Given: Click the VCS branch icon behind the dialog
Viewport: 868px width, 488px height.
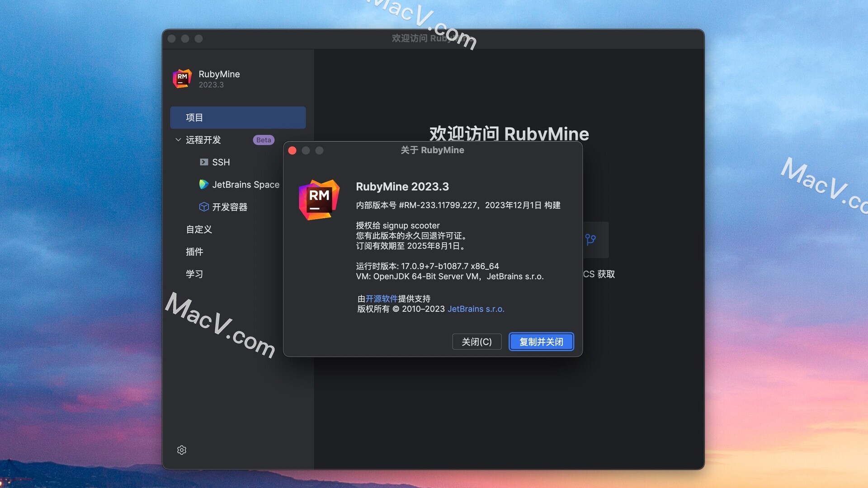Looking at the screenshot, I should (x=590, y=239).
